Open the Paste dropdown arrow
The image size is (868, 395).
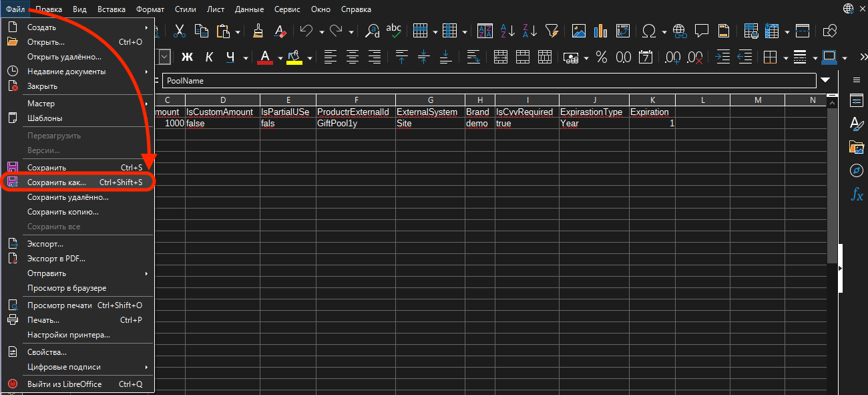[x=238, y=31]
